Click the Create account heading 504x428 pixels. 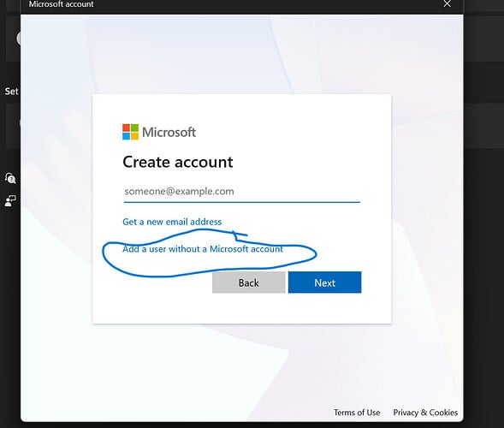[178, 162]
